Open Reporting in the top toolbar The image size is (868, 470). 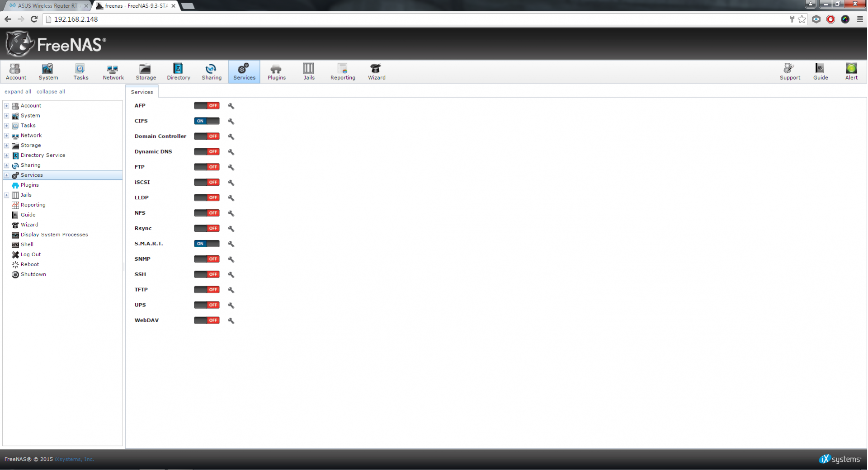tap(342, 72)
